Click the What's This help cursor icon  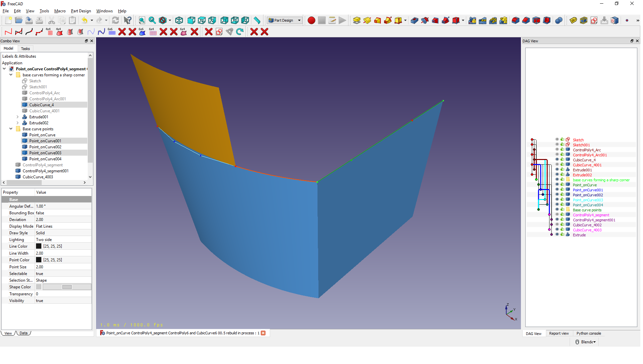(x=127, y=21)
